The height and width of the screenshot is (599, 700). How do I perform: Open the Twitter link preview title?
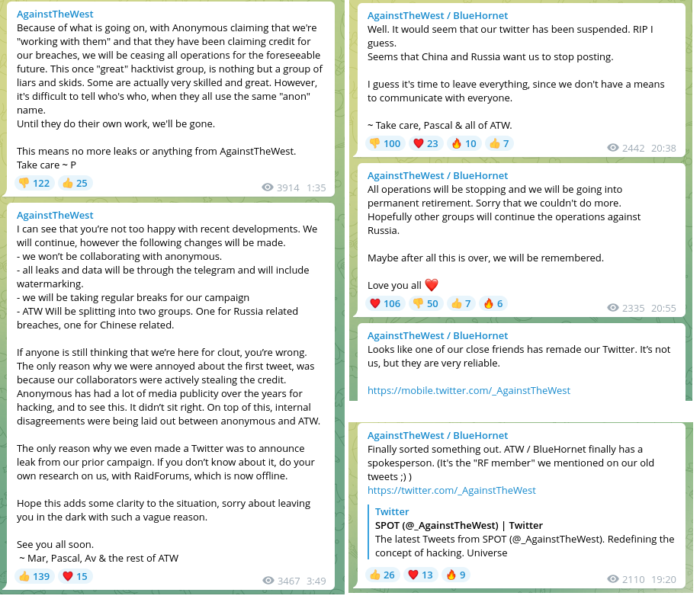point(392,512)
